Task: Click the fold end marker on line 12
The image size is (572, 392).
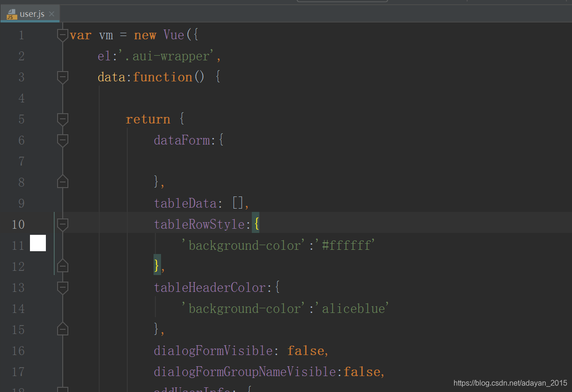Action: point(63,266)
